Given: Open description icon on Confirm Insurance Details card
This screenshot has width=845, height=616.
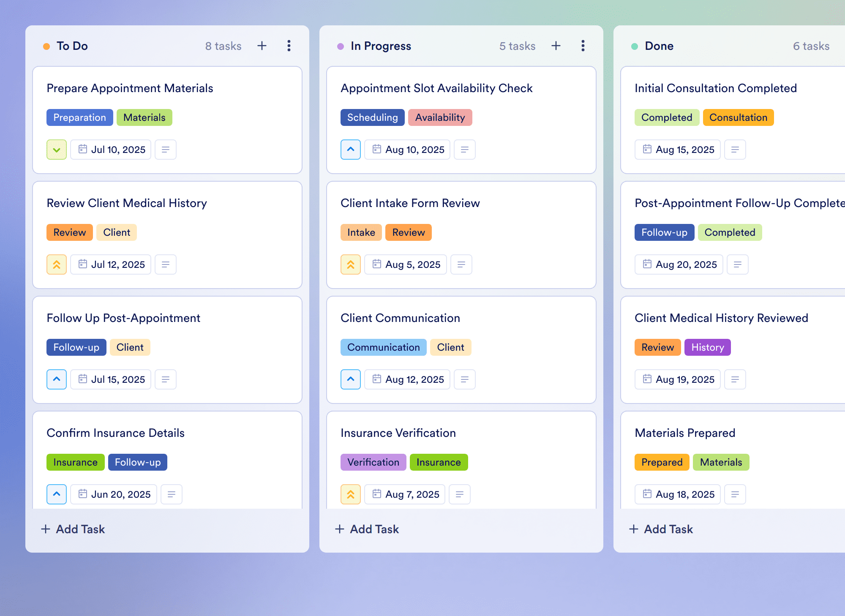Looking at the screenshot, I should coord(172,494).
